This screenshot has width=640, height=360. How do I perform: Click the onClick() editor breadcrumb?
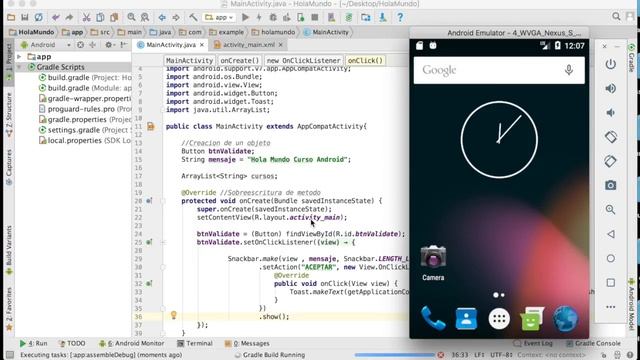pyautogui.click(x=365, y=60)
